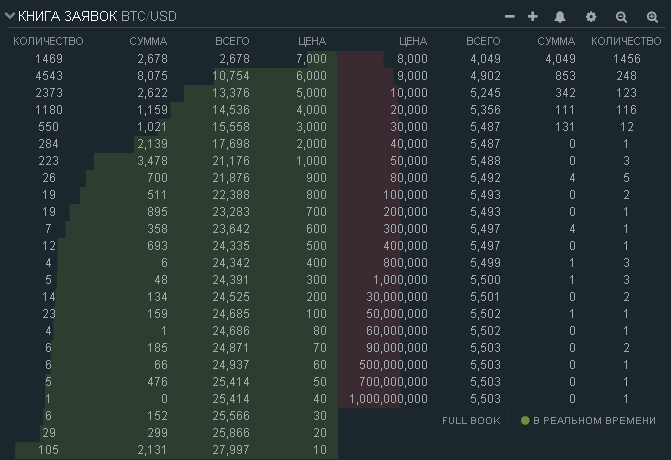Open order book settings gear

[x=591, y=17]
